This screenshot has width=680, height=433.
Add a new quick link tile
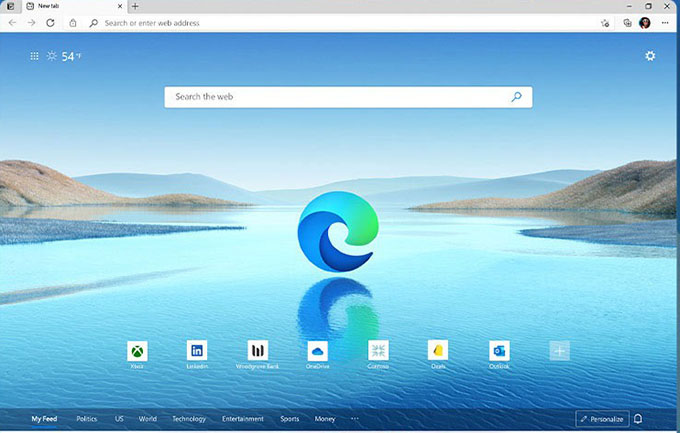click(x=559, y=351)
